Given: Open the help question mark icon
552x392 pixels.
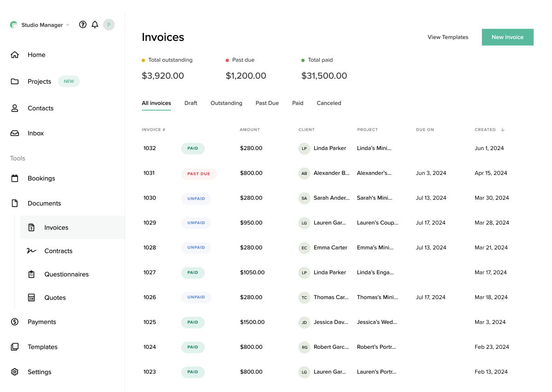Looking at the screenshot, I should click(x=83, y=25).
